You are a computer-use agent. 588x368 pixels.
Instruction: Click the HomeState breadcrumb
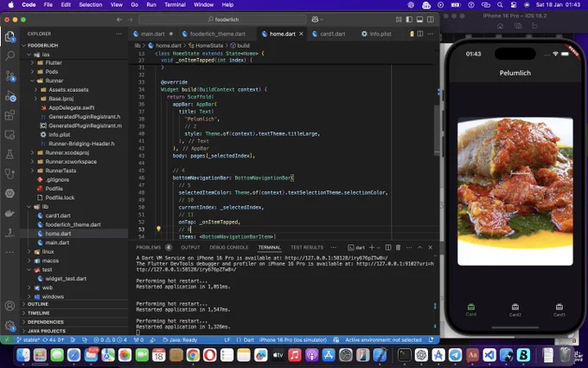209,45
